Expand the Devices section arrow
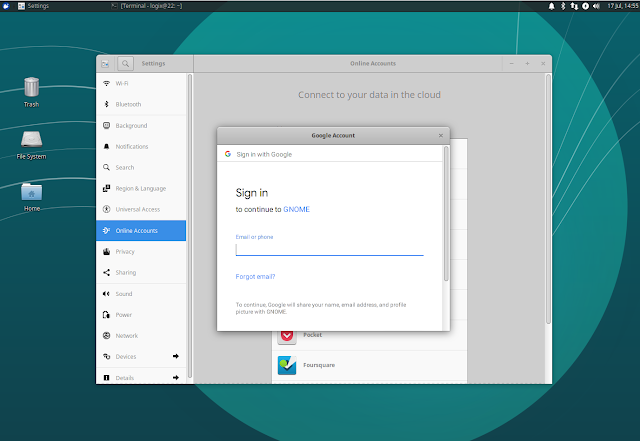 coord(176,356)
